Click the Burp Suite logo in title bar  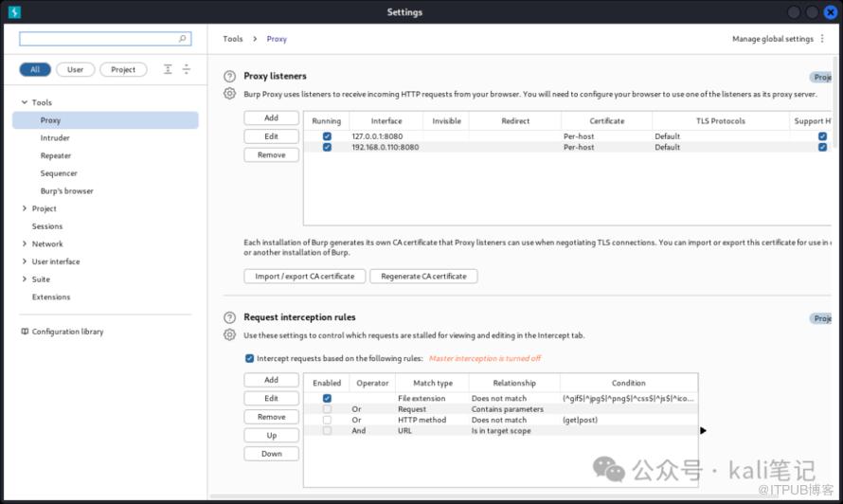pyautogui.click(x=13, y=12)
